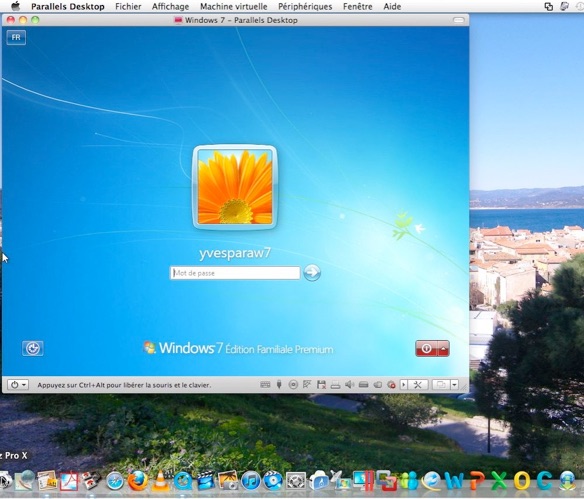Open System Preferences from the Dock
Image resolution: width=584 pixels, height=499 pixels.
click(x=296, y=481)
